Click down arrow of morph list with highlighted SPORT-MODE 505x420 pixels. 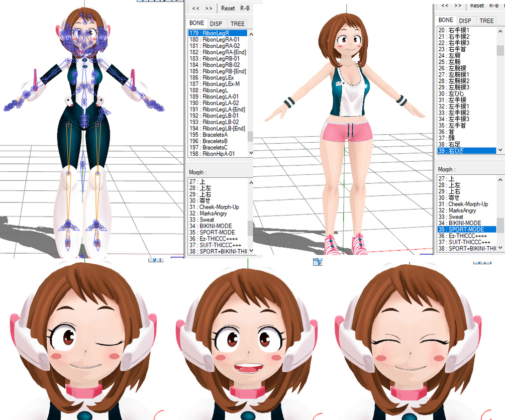coord(500,248)
